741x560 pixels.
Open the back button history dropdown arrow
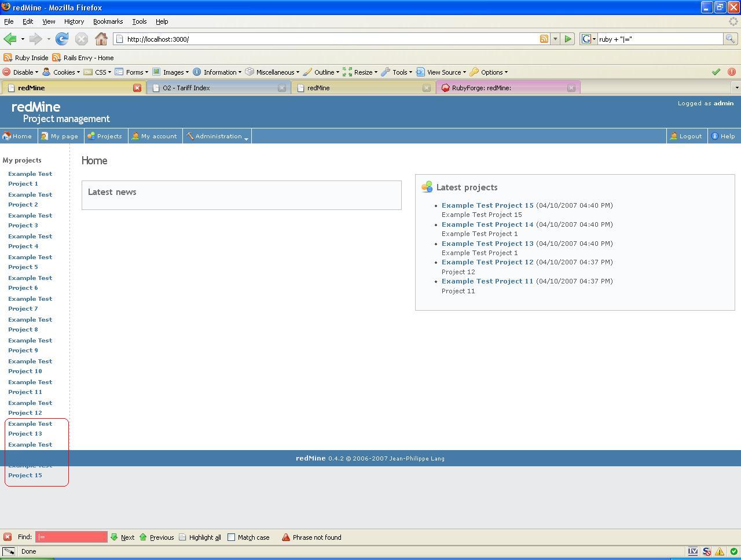click(x=23, y=39)
